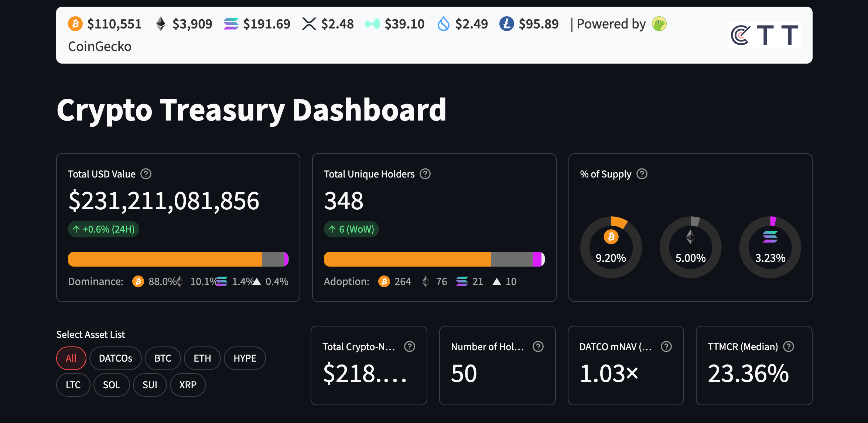Click the XRP icon in the price ticker
Screen dimensions: 868x423
pyautogui.click(x=309, y=24)
